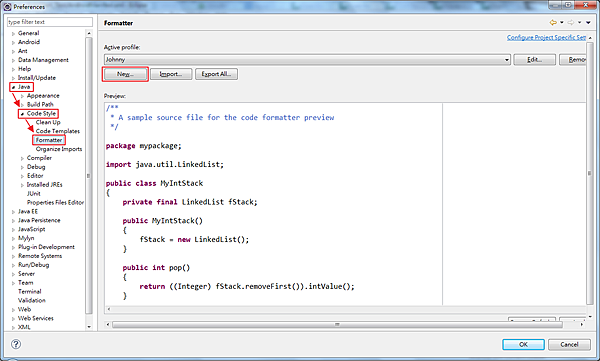Image resolution: width=600 pixels, height=361 pixels.
Task: Click the Import... button
Action: (x=171, y=74)
